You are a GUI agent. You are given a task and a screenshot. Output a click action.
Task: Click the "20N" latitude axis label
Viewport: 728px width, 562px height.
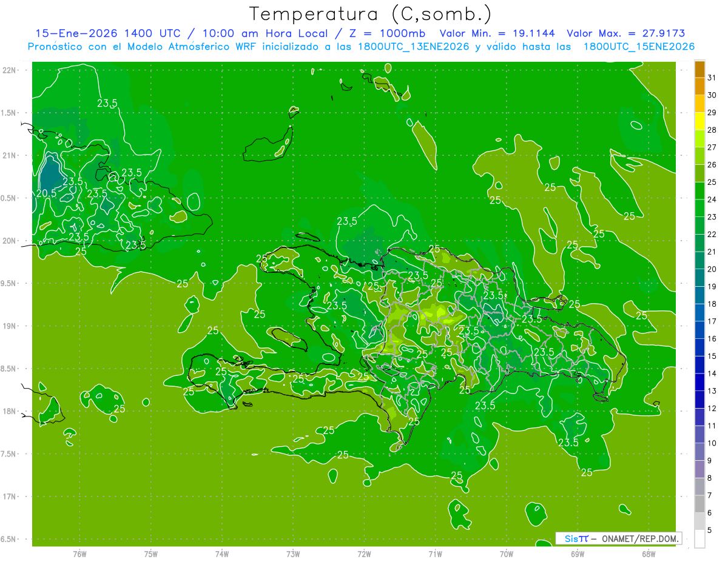[x=9, y=241]
